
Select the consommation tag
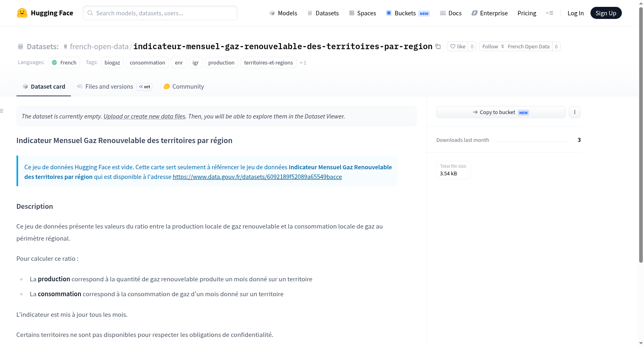coord(147,62)
